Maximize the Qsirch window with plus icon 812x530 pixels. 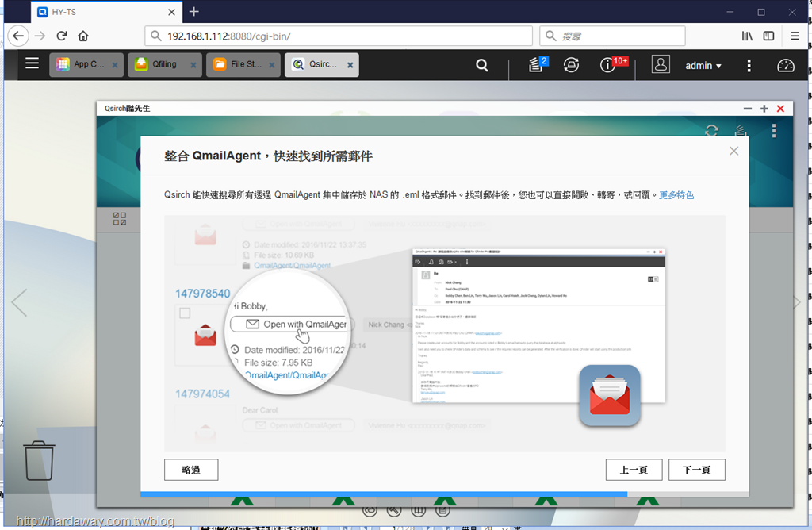pyautogui.click(x=764, y=108)
